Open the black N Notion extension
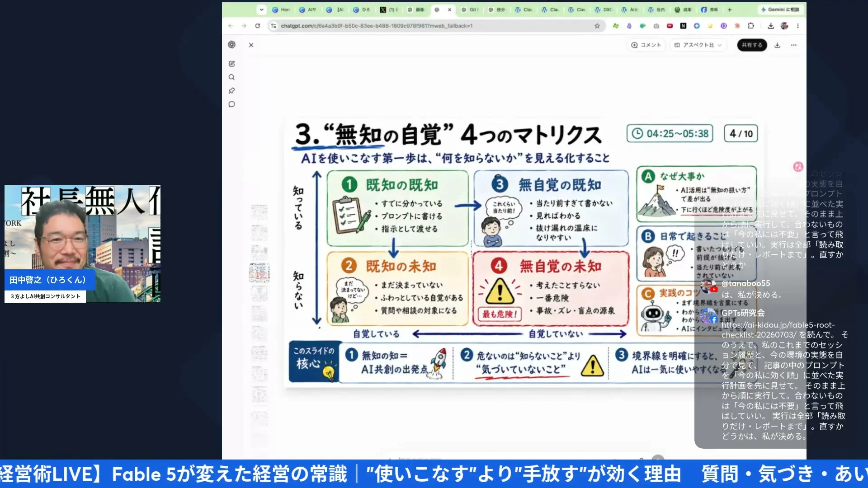The width and height of the screenshot is (868, 488). [683, 26]
